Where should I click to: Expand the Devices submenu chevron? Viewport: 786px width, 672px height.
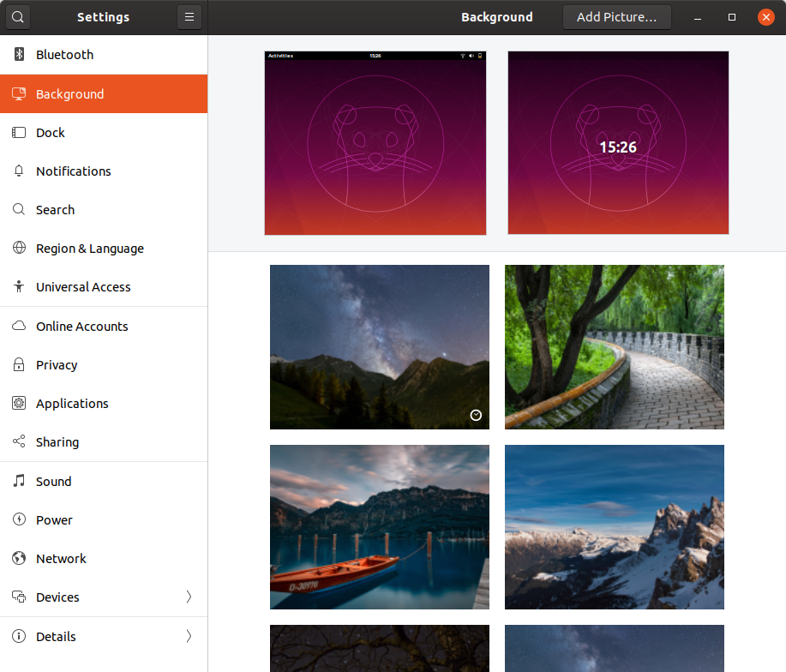(x=189, y=597)
